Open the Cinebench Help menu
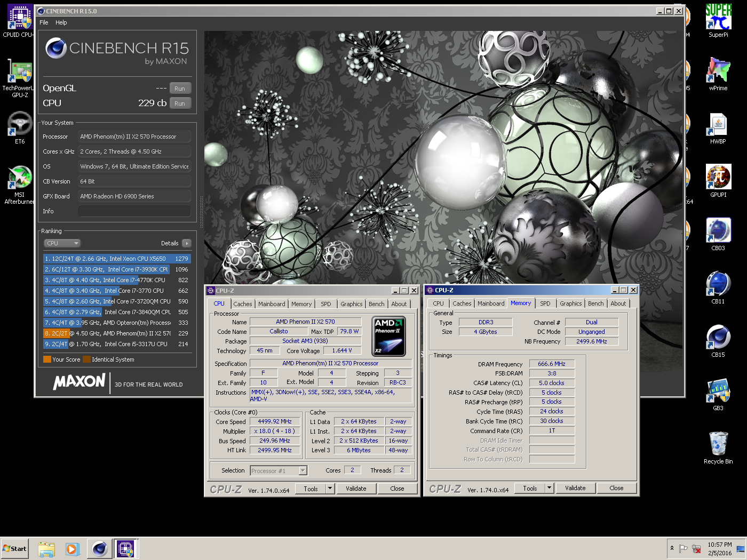This screenshot has height=560, width=747. 61,22
